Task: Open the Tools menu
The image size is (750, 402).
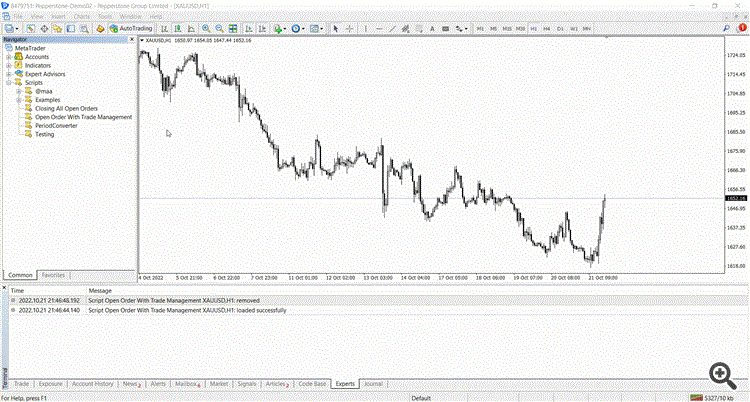Action: [105, 17]
